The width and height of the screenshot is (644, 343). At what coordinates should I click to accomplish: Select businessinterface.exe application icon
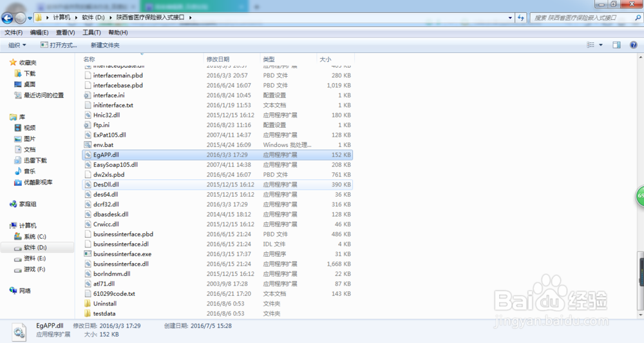point(88,254)
